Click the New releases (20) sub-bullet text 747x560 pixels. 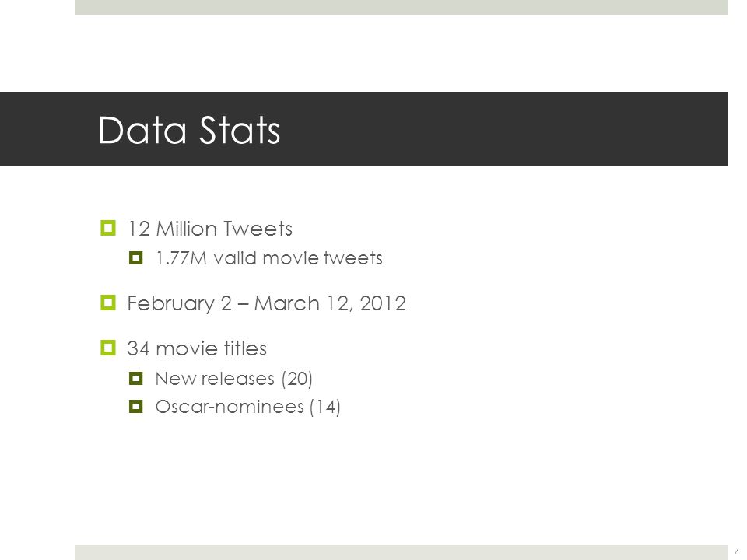pos(234,379)
